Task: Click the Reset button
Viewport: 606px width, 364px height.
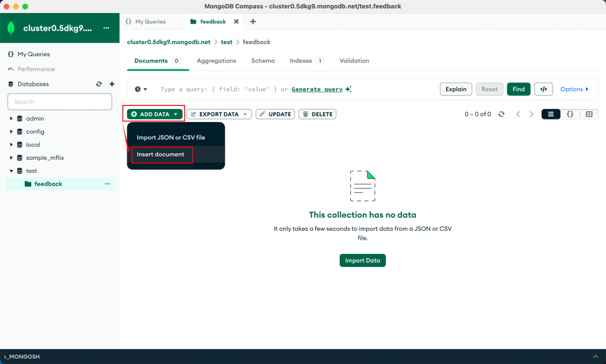Action: (489, 89)
